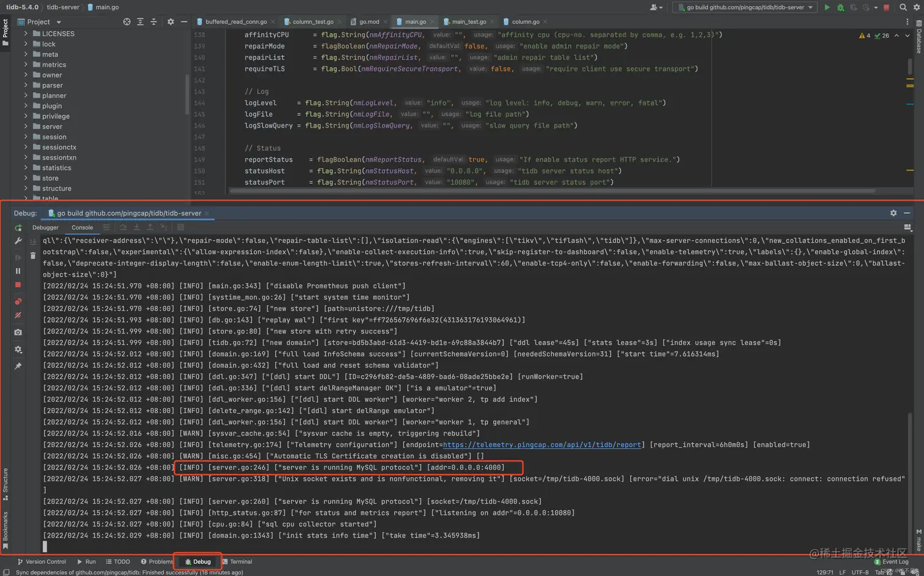Open Debug panel side settings gear
Image resolution: width=924 pixels, height=576 pixels.
pos(18,349)
